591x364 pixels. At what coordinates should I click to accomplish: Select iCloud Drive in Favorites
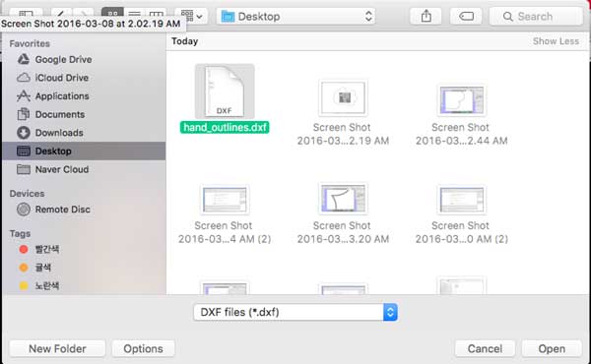[x=53, y=78]
